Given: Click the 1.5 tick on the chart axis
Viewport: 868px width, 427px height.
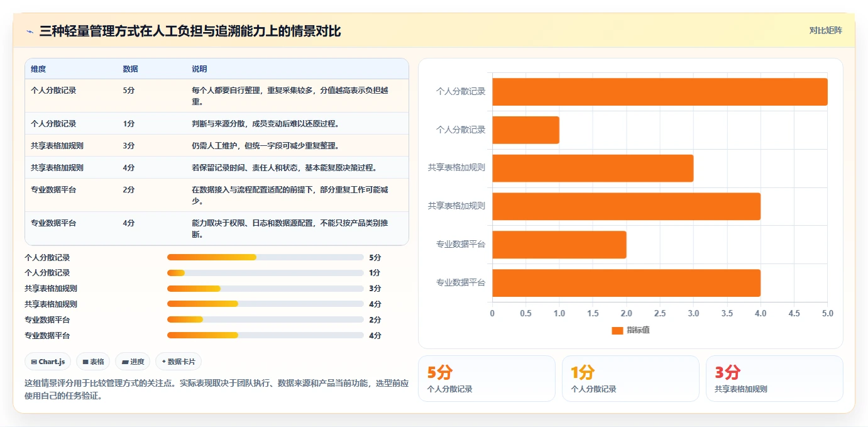Looking at the screenshot, I should 593,313.
